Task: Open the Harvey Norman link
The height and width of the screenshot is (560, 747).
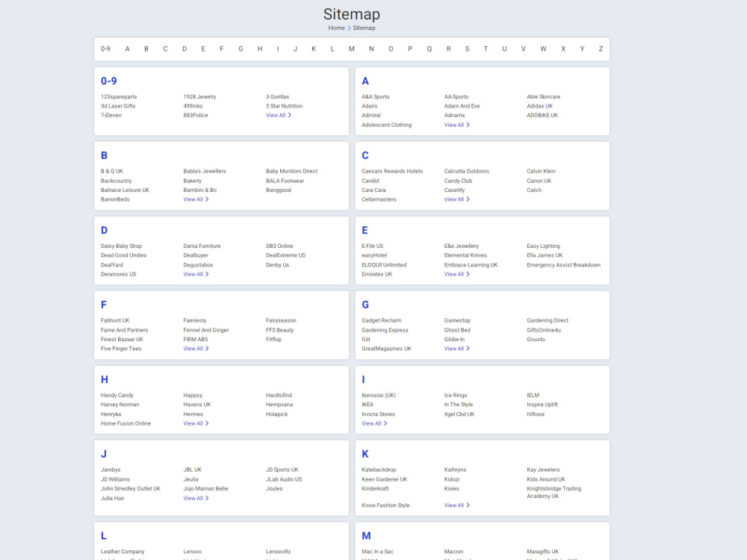Action: point(120,404)
